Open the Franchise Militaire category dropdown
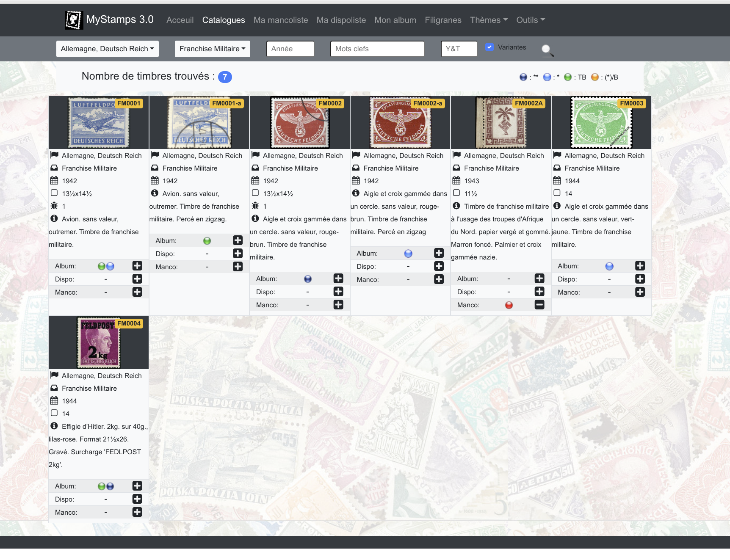 pyautogui.click(x=213, y=49)
